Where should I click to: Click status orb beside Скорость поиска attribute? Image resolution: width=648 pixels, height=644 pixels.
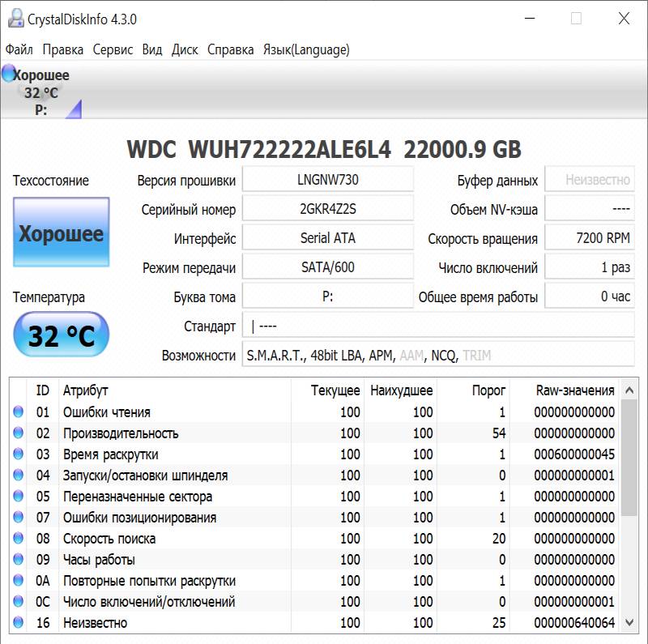tap(18, 539)
